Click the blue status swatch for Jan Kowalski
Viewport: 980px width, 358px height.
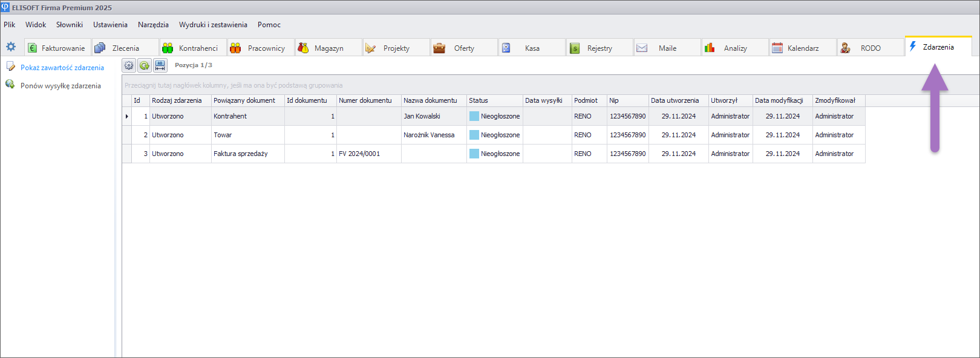coord(474,116)
